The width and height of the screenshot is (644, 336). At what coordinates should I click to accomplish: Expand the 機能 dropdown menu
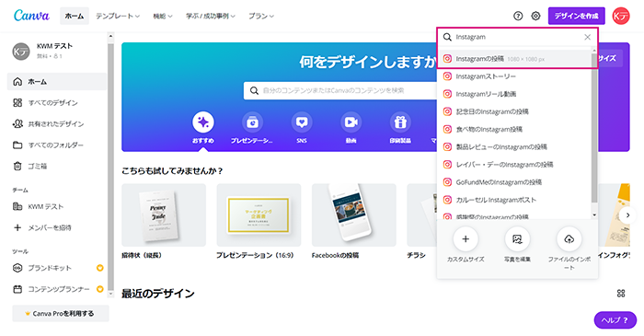click(163, 16)
